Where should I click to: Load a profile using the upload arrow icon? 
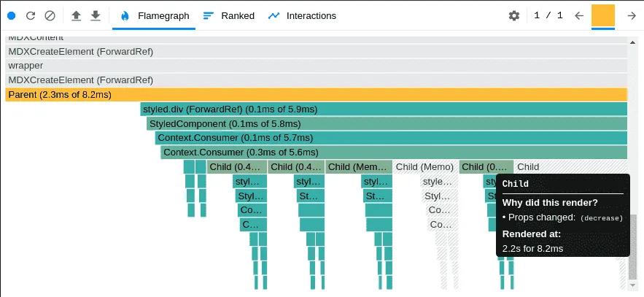[x=76, y=15]
